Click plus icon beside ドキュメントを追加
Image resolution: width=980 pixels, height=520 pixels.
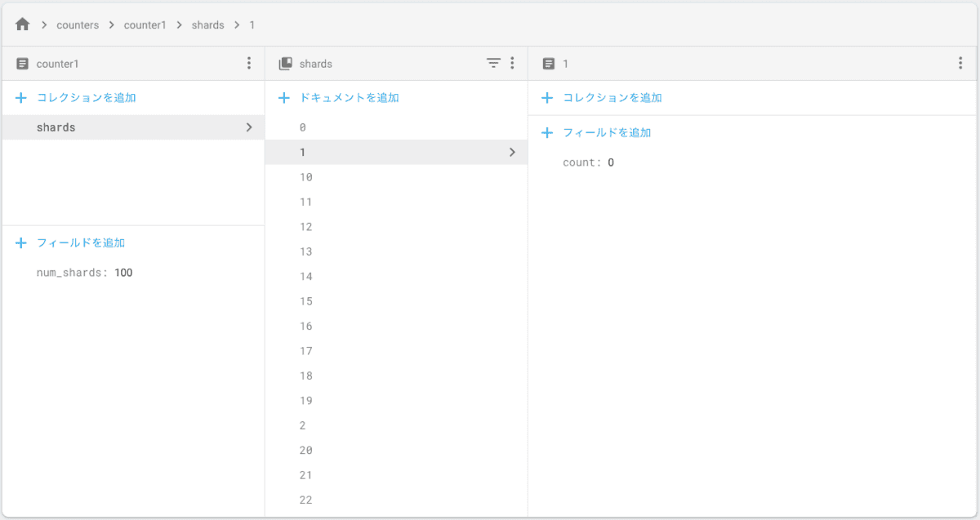[x=284, y=98]
